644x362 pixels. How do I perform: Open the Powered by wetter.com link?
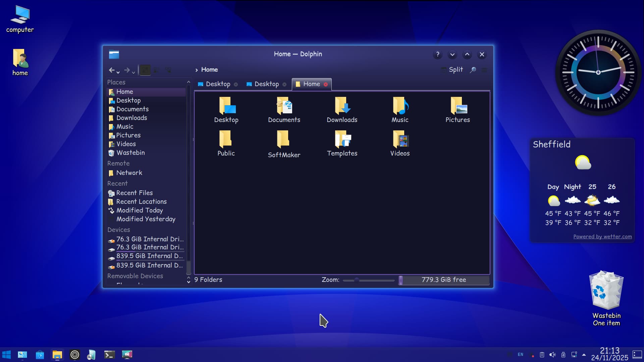coord(602,237)
